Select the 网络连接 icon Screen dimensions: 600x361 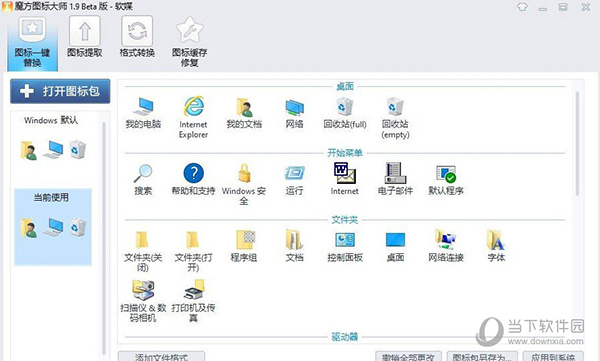(x=446, y=246)
